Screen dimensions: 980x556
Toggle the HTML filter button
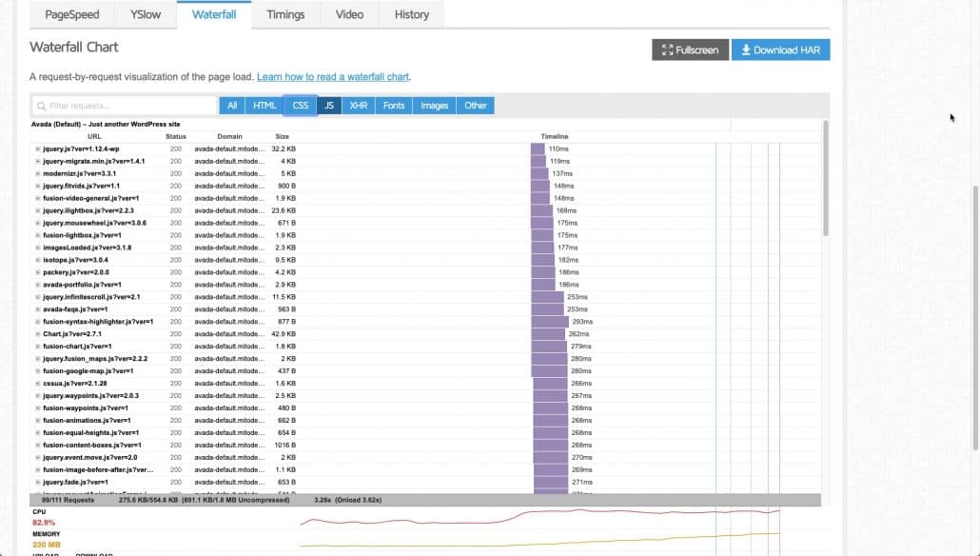(x=264, y=106)
